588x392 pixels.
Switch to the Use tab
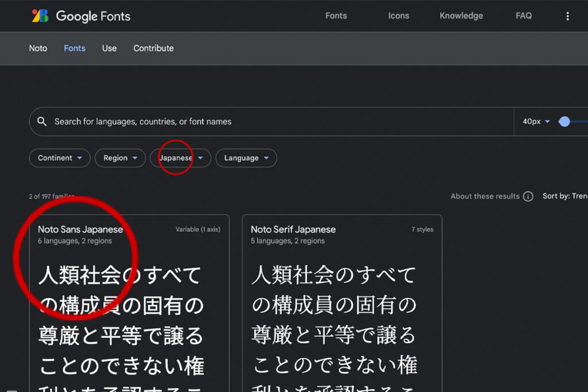coord(109,48)
